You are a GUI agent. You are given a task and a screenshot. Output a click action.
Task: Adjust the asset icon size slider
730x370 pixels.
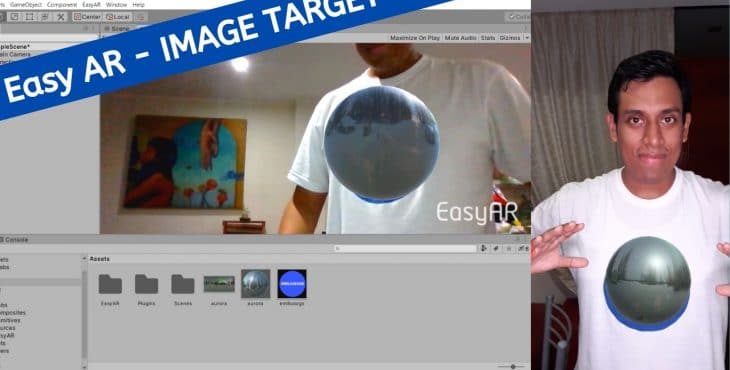pos(512,366)
